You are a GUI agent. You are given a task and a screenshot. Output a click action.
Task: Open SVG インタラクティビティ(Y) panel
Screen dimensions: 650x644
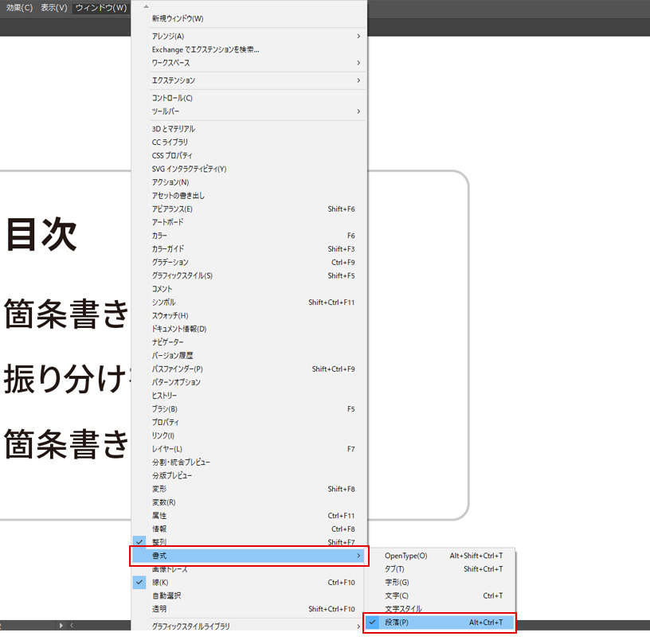tap(249, 169)
